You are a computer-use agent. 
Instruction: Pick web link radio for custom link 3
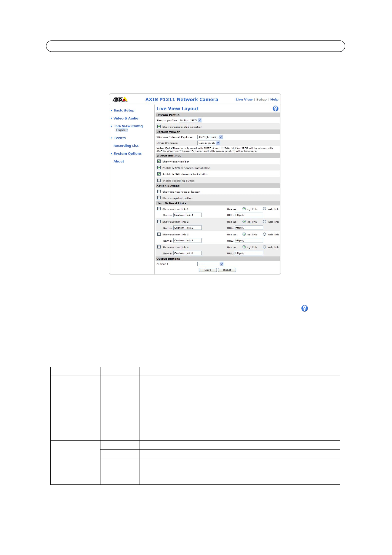[265, 234]
